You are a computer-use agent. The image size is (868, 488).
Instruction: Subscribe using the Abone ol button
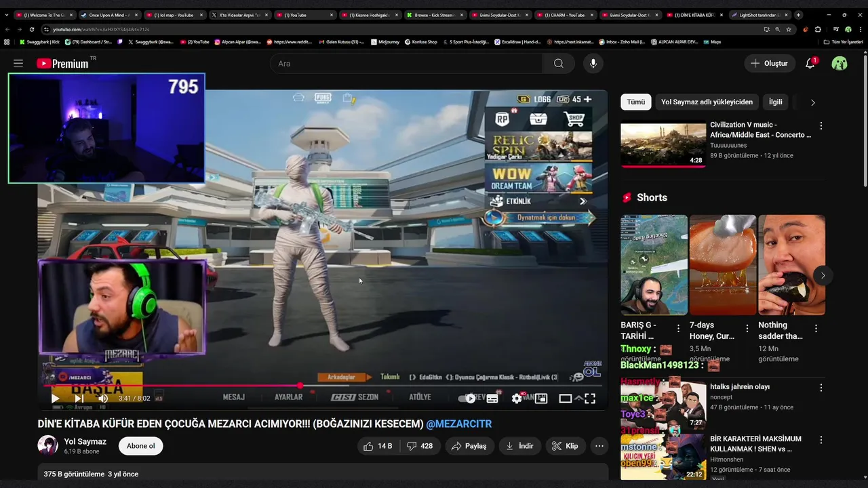click(x=141, y=446)
